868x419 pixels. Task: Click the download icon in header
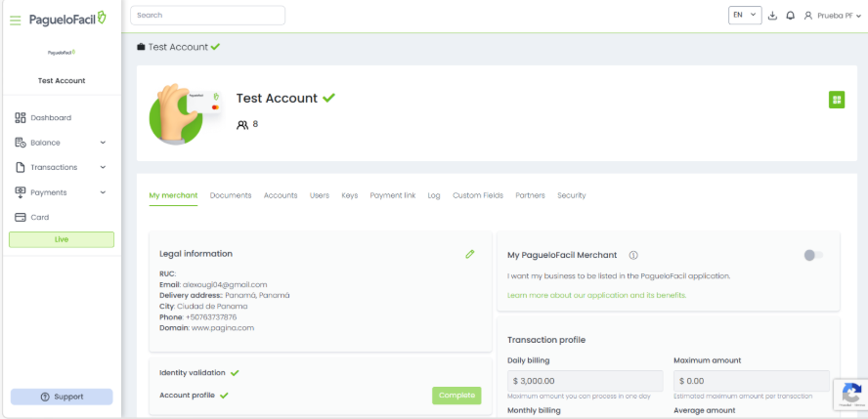[773, 16]
